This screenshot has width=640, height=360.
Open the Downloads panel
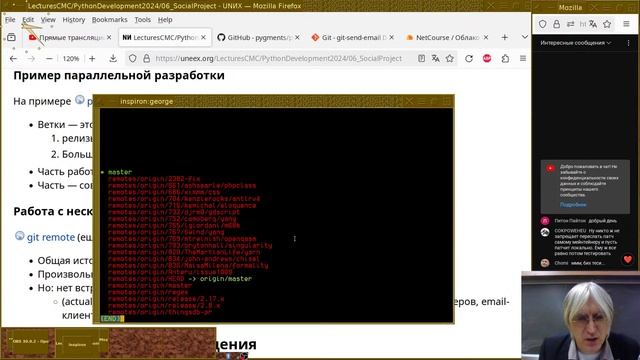[x=113, y=59]
